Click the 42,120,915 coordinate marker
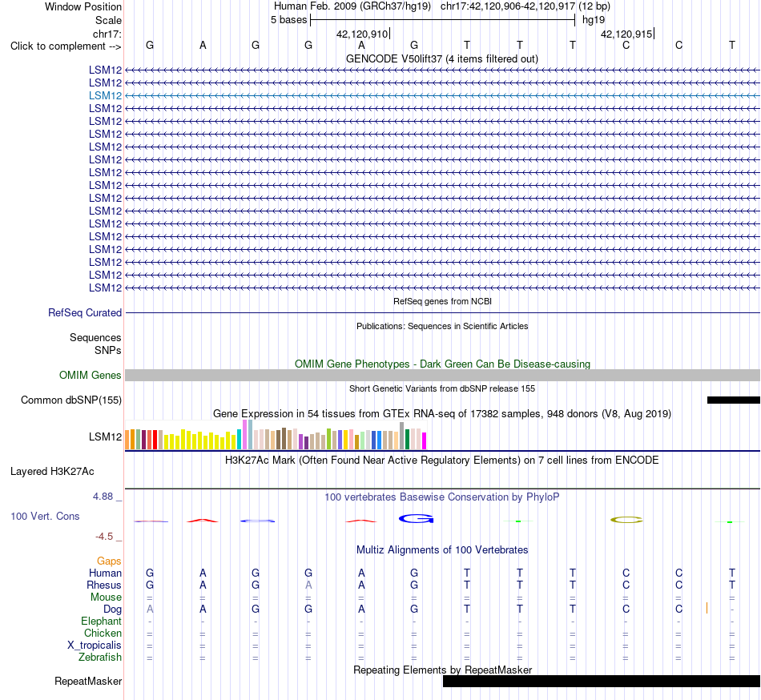 pos(626,34)
